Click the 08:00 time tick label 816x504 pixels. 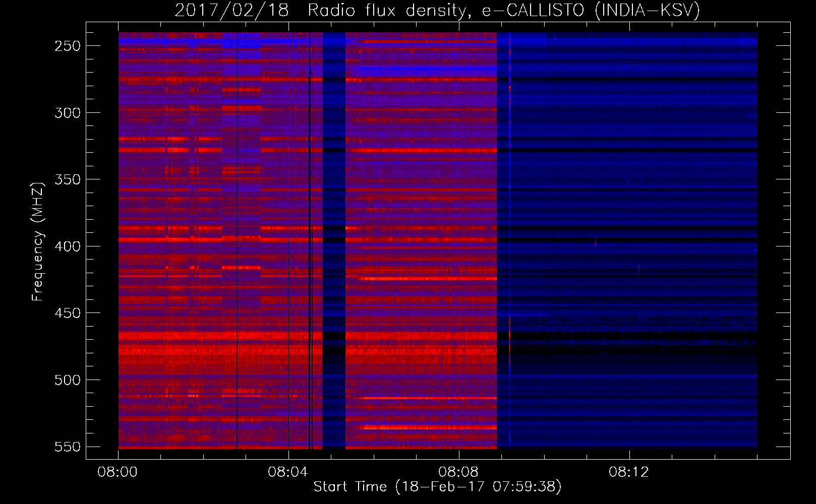[118, 472]
